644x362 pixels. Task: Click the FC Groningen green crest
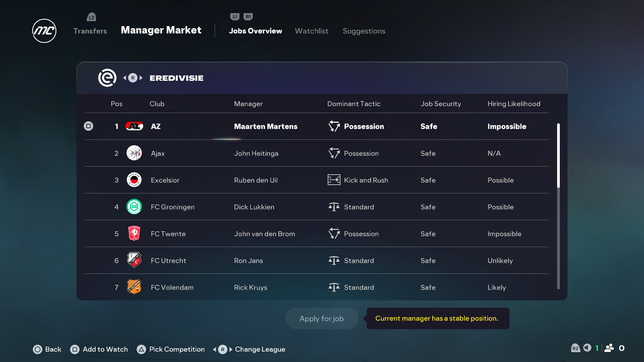134,207
